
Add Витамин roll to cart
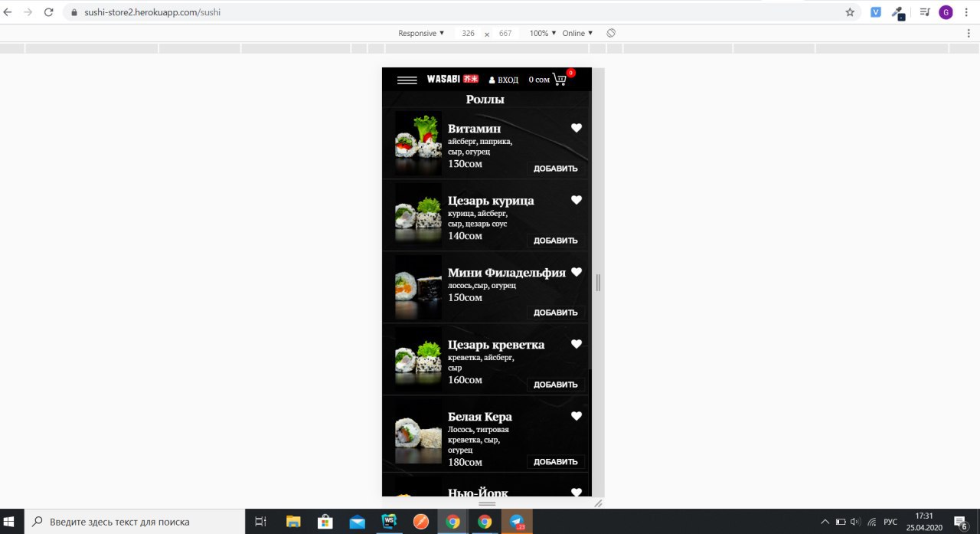[556, 169]
